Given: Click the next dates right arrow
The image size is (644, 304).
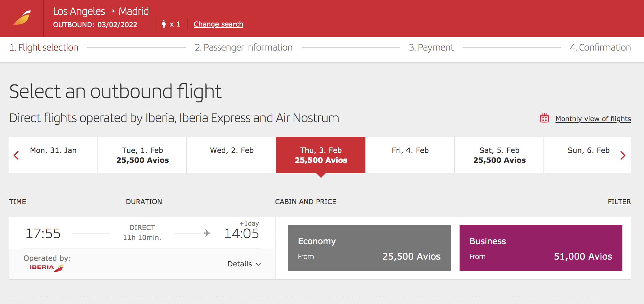Looking at the screenshot, I should 623,155.
